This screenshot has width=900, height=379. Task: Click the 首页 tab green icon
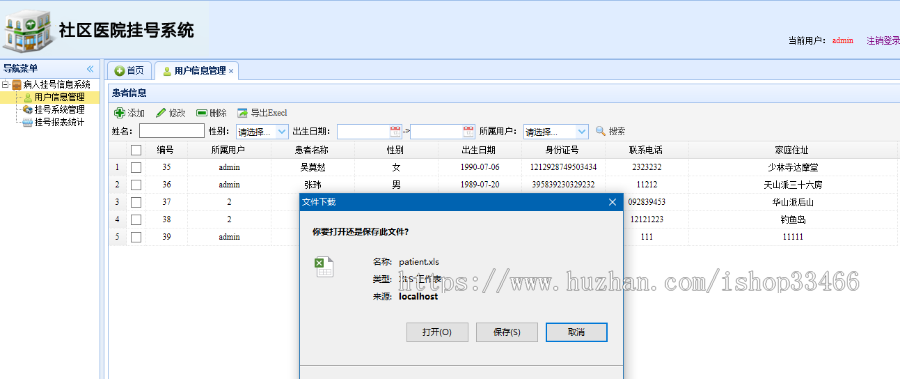pyautogui.click(x=119, y=71)
